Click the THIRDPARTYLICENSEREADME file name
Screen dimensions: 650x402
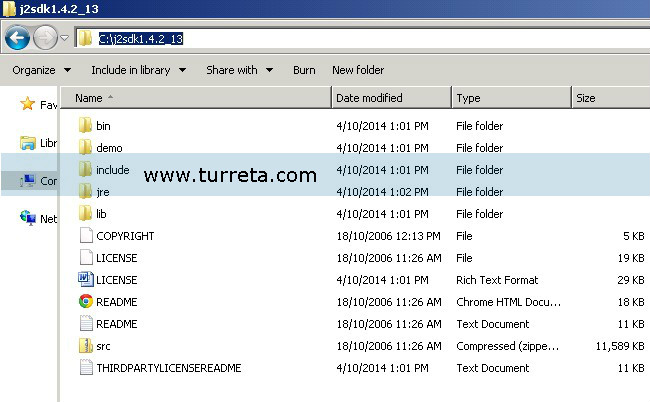(x=169, y=368)
